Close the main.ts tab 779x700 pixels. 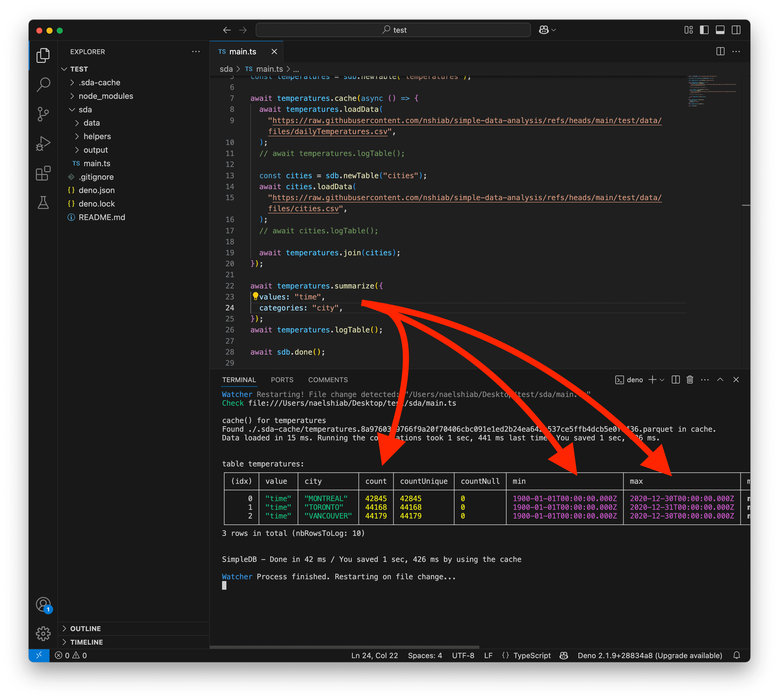[274, 52]
